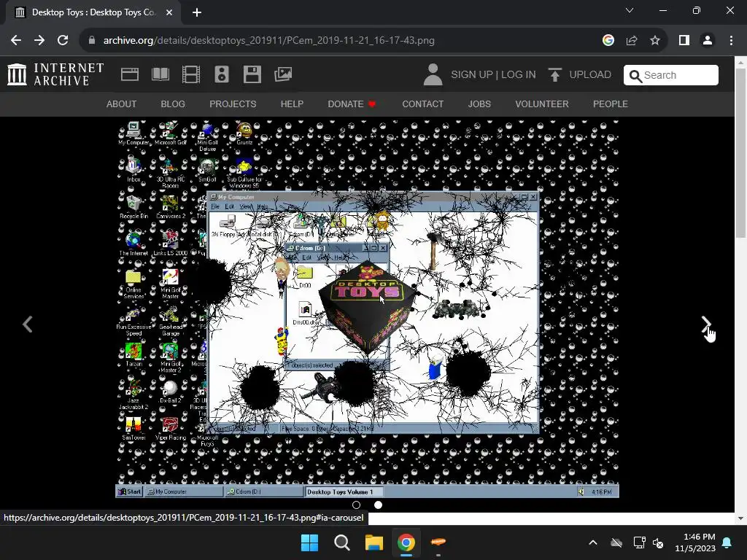Reload the page
This screenshot has width=747, height=560.
63,41
